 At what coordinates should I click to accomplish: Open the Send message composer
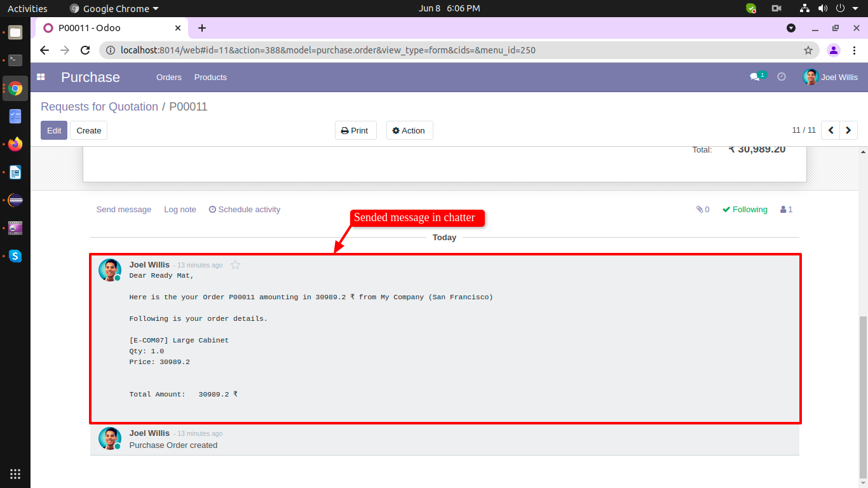(x=124, y=209)
